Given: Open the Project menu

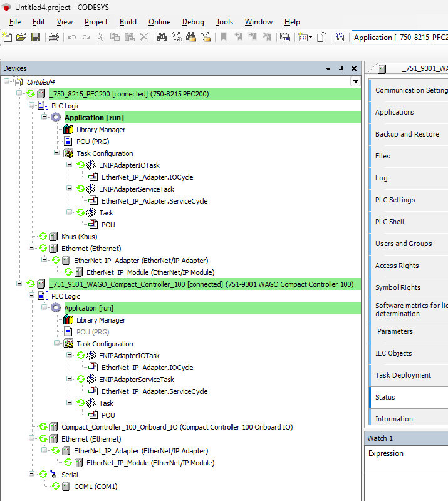Looking at the screenshot, I should 96,22.
